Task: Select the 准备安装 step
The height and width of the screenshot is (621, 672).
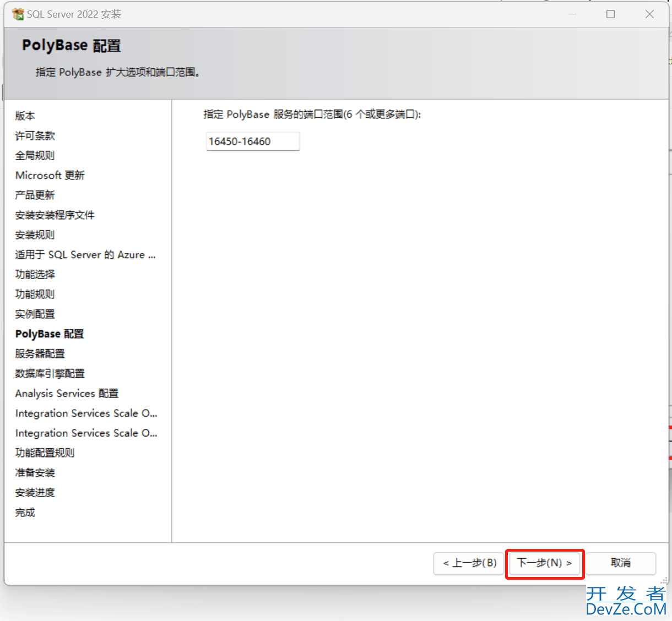Action: (x=35, y=472)
